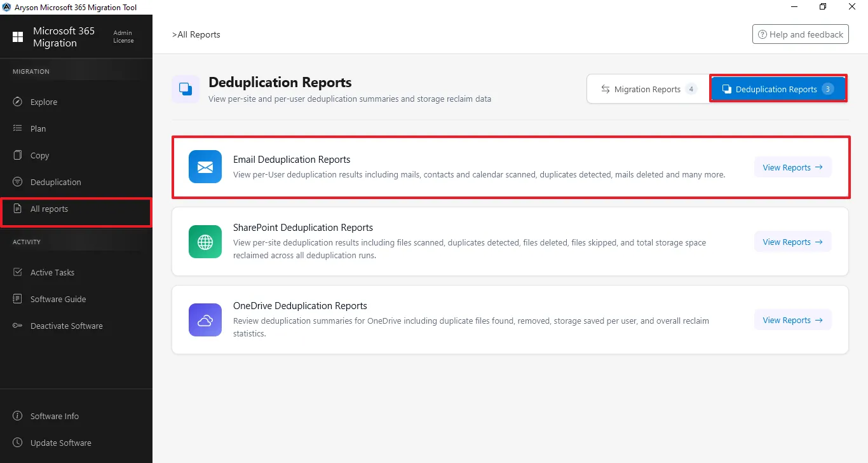Screen dimensions: 868x463
Task: Open Help and feedback
Action: 800,34
